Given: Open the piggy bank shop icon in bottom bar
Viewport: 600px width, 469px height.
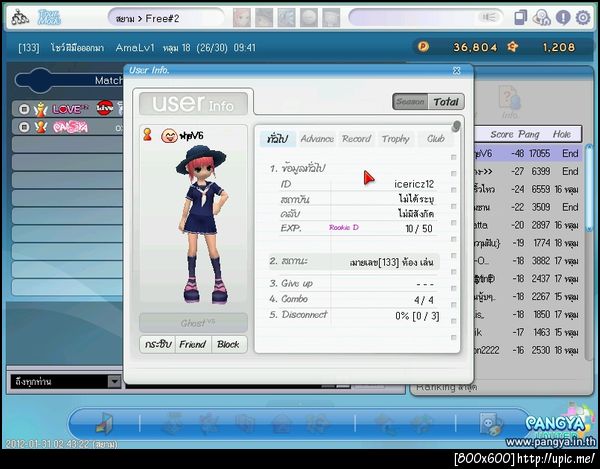Looking at the screenshot, I should pos(491,424).
